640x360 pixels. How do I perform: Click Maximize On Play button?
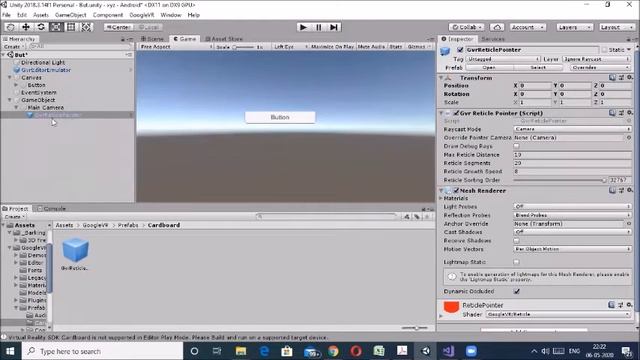click(x=332, y=47)
